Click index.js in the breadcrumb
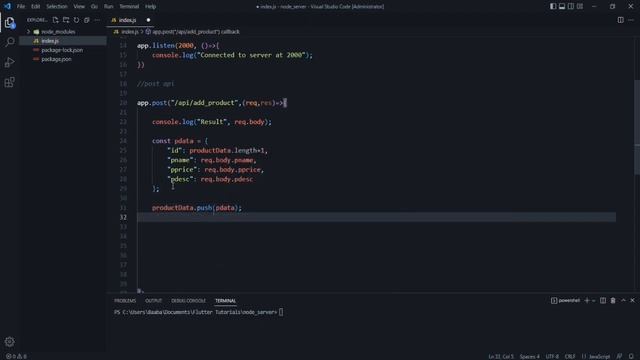 [x=129, y=31]
